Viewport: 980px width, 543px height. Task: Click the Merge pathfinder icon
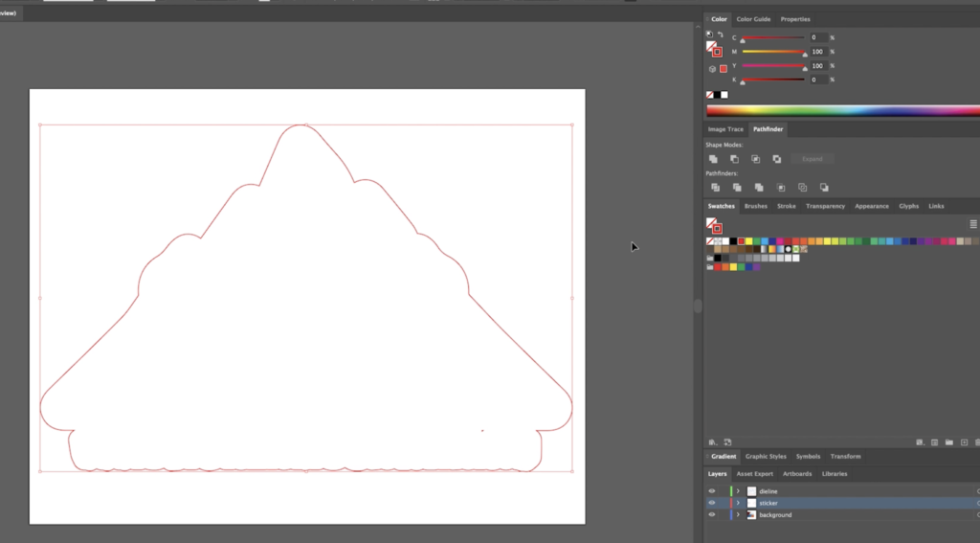point(759,187)
